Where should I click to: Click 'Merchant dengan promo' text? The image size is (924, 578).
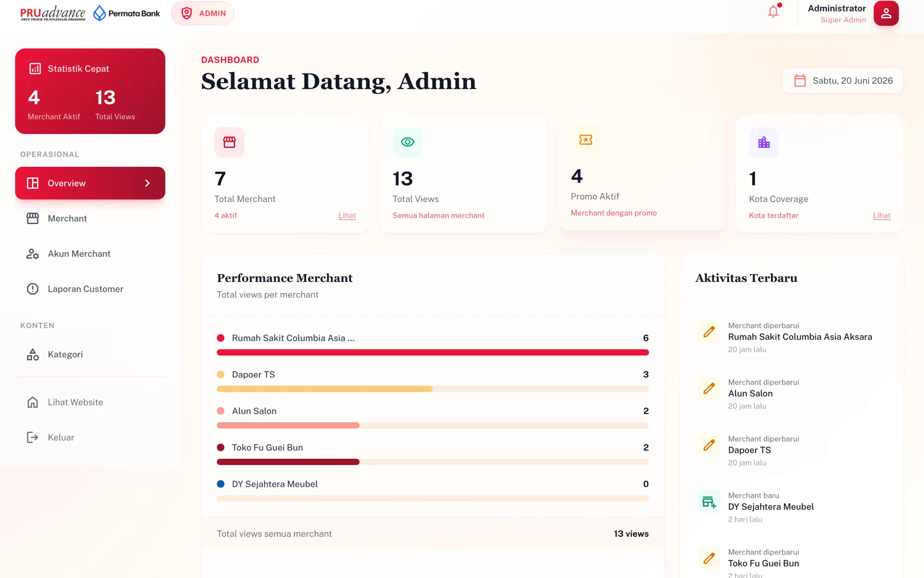click(x=614, y=213)
